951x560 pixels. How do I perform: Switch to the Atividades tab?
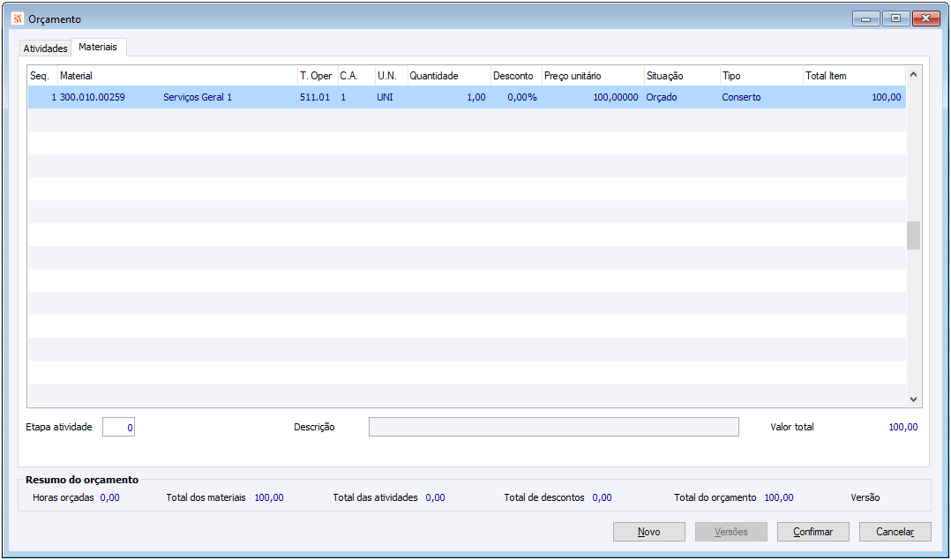click(x=45, y=49)
